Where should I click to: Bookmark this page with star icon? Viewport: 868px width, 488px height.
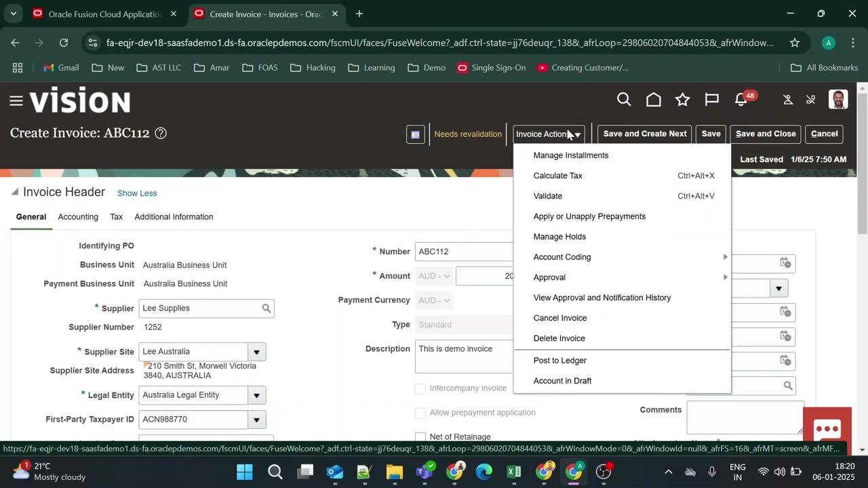tap(794, 43)
